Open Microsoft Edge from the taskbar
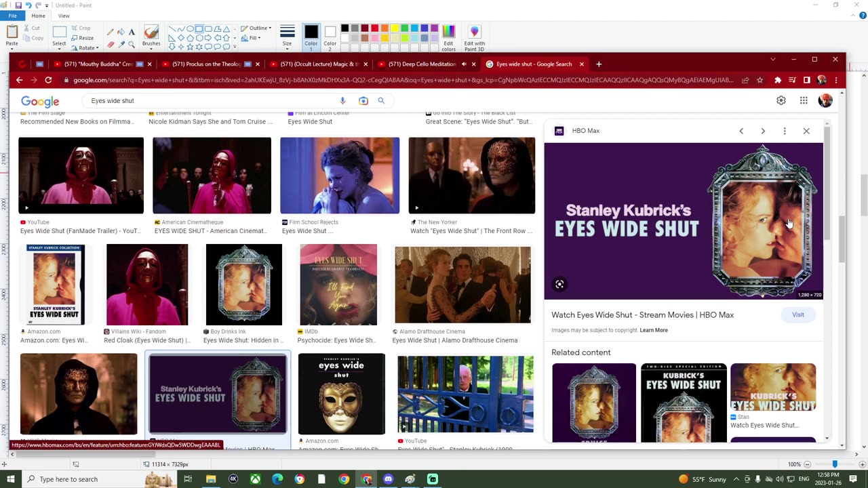Image resolution: width=868 pixels, height=488 pixels. pyautogui.click(x=277, y=479)
